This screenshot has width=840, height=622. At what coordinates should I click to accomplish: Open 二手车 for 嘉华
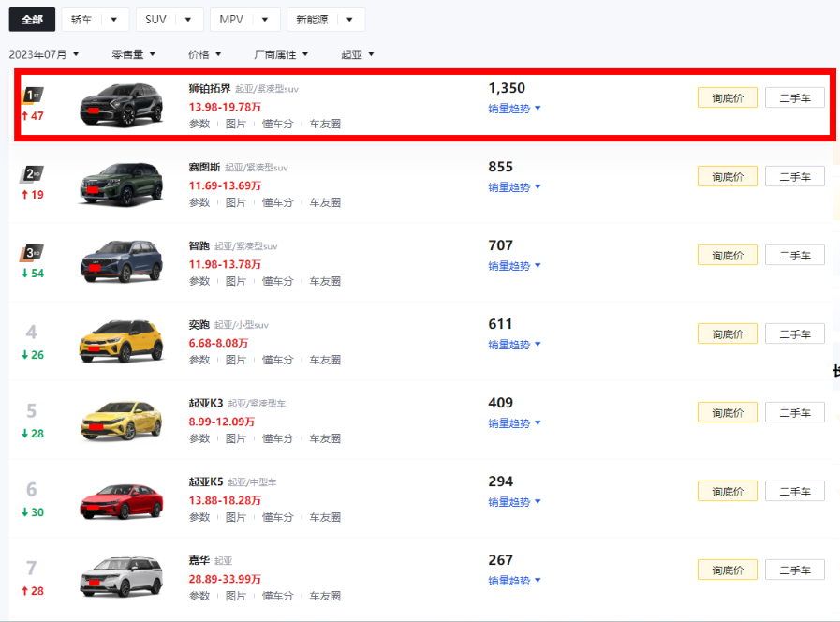(795, 570)
